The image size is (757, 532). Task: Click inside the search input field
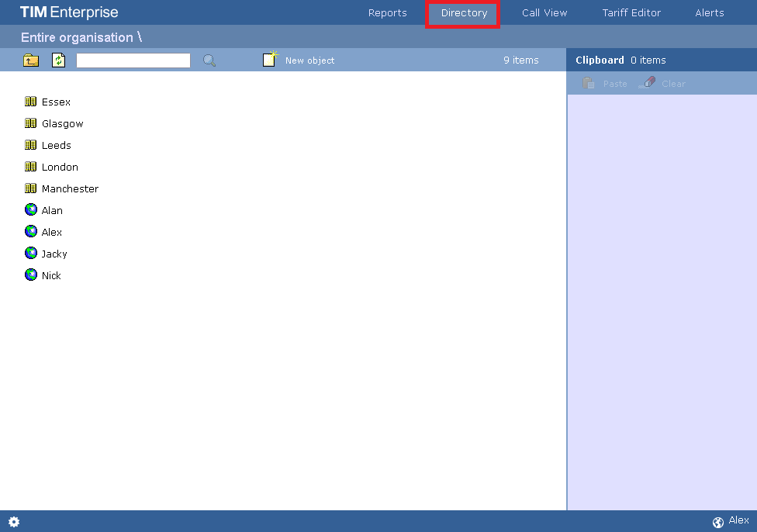133,60
